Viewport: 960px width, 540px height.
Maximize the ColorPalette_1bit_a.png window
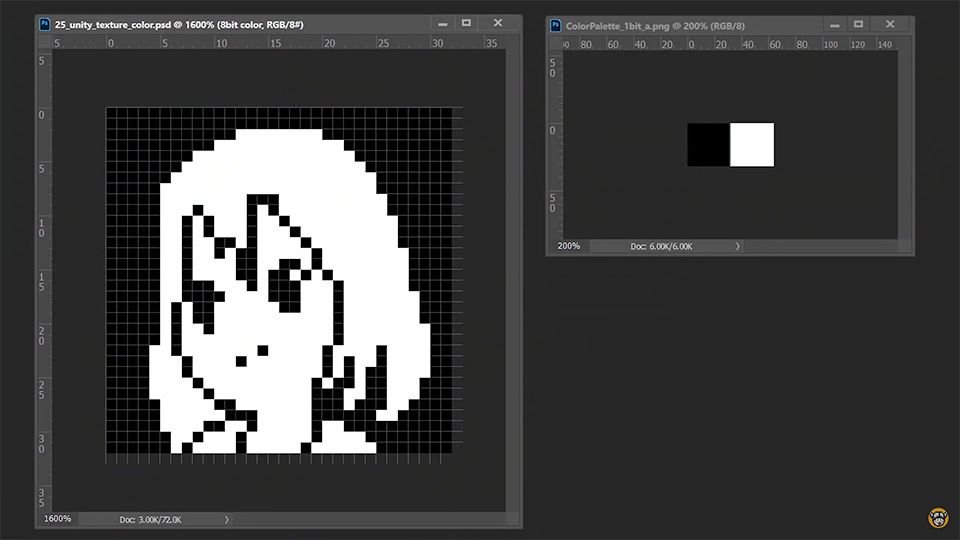click(859, 23)
